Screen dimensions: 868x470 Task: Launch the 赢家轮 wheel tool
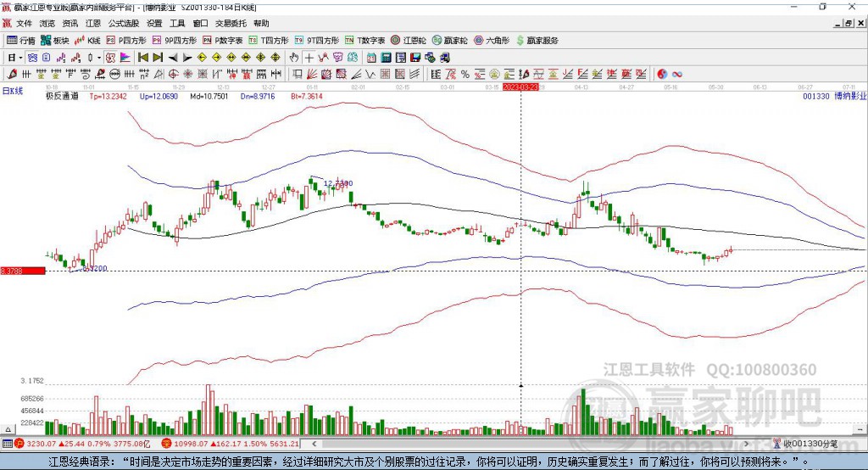point(449,41)
